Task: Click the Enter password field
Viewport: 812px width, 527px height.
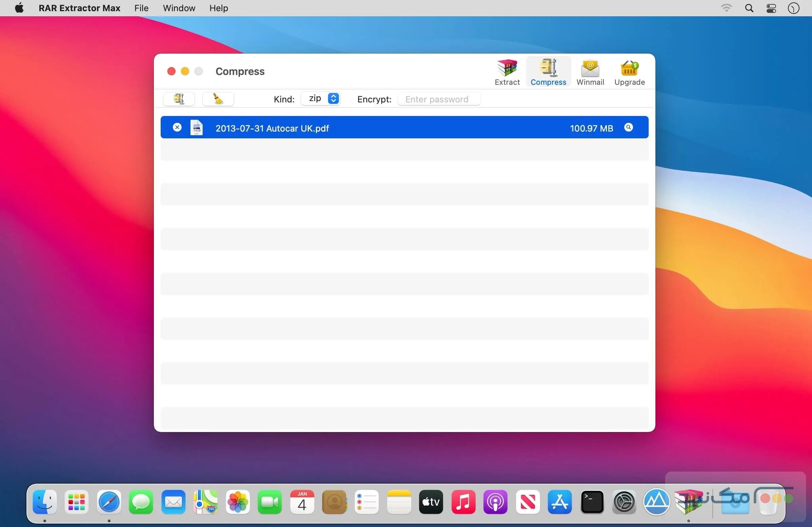Action: pyautogui.click(x=439, y=99)
